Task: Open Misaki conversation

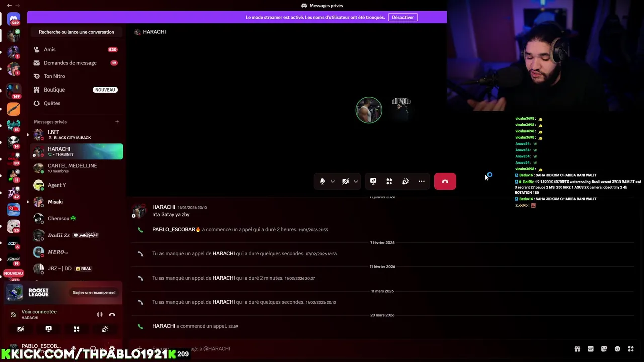Action: 76,202
